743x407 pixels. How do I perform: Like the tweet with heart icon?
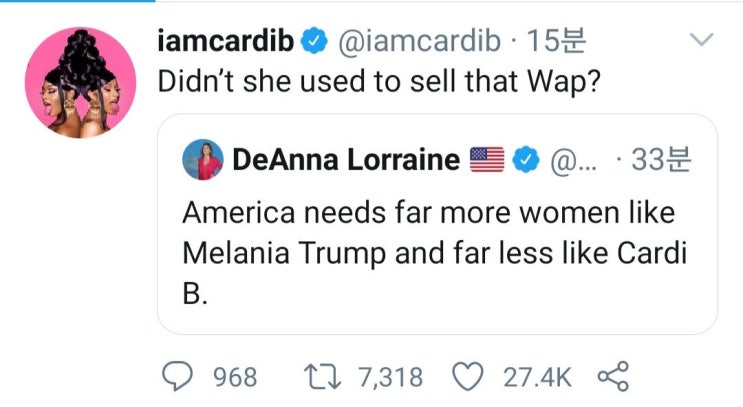(x=468, y=377)
